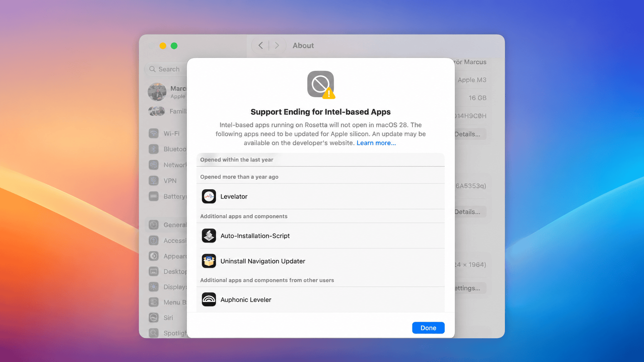The width and height of the screenshot is (644, 362).
Task: Click the Done button
Action: (428, 328)
